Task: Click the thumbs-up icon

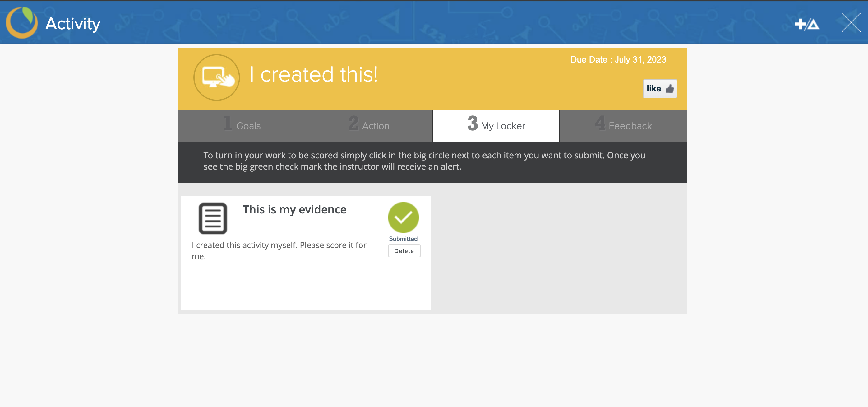Action: pos(669,89)
